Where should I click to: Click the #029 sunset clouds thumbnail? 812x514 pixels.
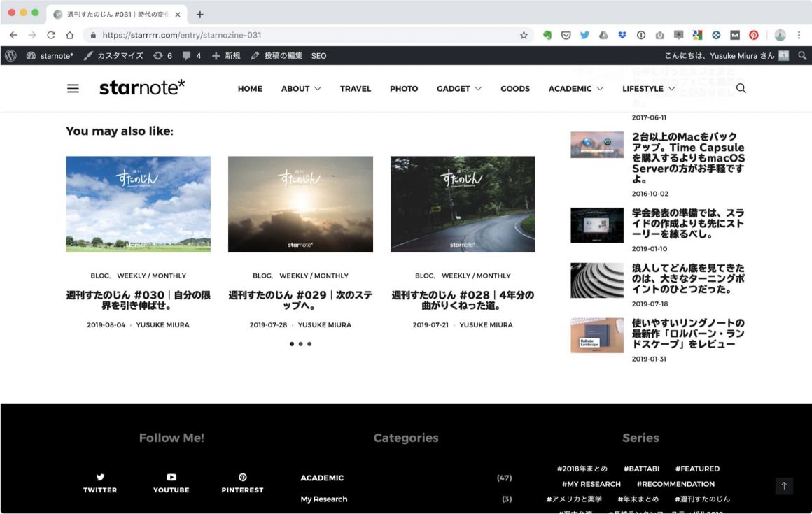click(300, 204)
